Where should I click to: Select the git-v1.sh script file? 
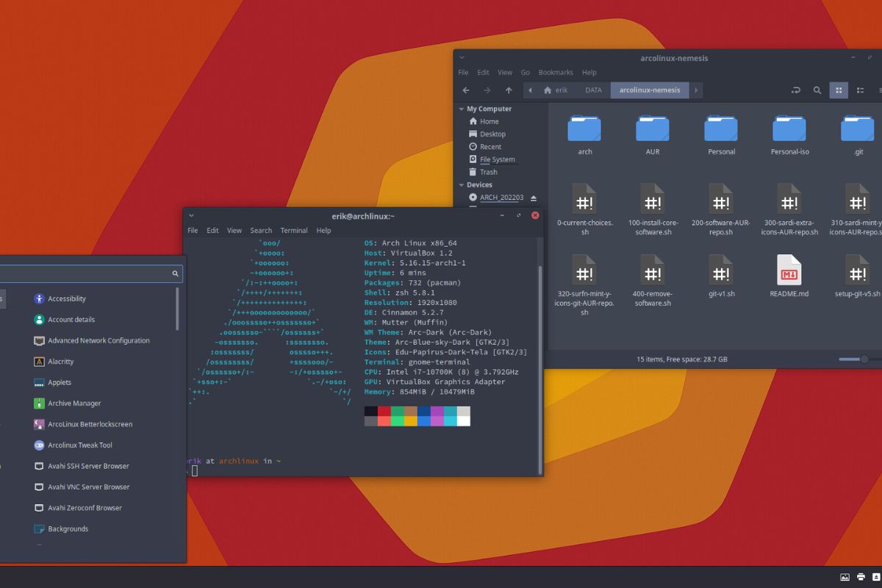(721, 276)
